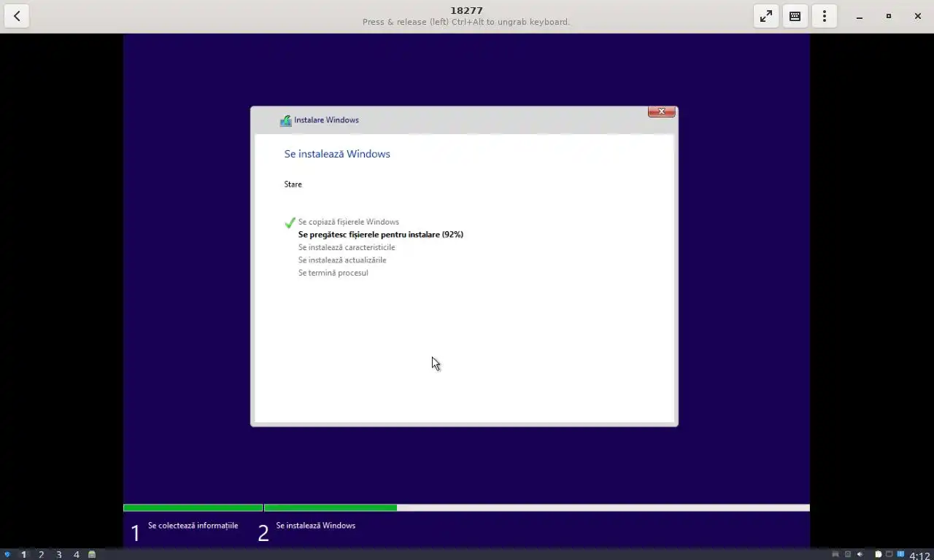Maximize the 18277 viewer window
This screenshot has width=934, height=560.
[x=889, y=16]
